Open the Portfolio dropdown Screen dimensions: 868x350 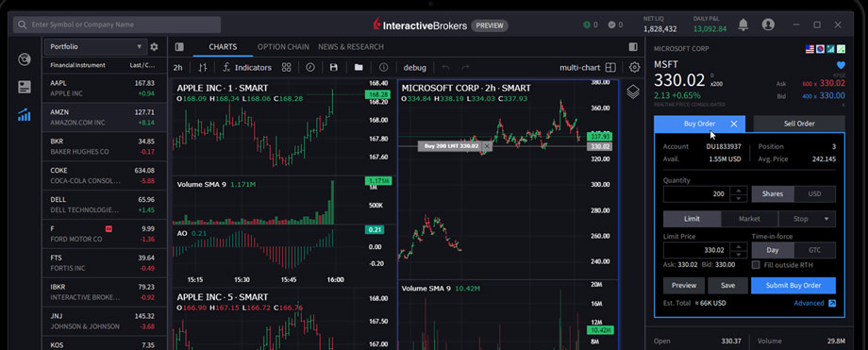[x=96, y=47]
